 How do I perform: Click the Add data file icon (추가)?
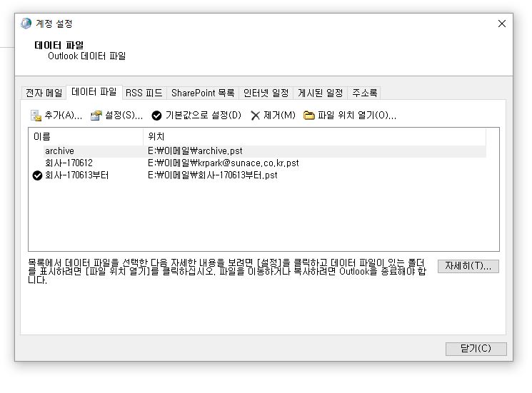[x=36, y=116]
